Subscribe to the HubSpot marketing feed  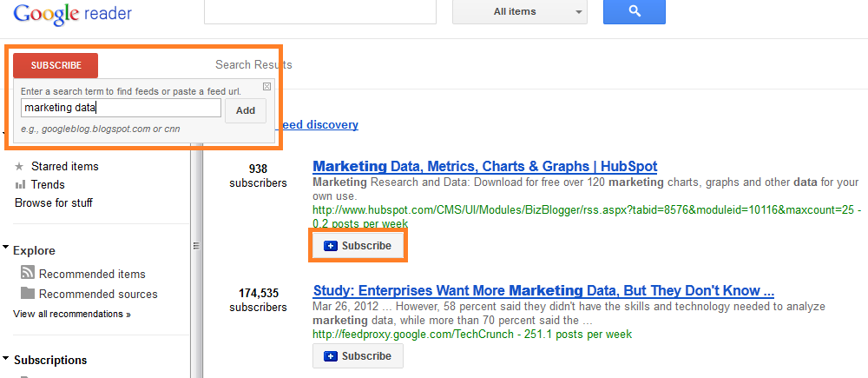(x=358, y=246)
